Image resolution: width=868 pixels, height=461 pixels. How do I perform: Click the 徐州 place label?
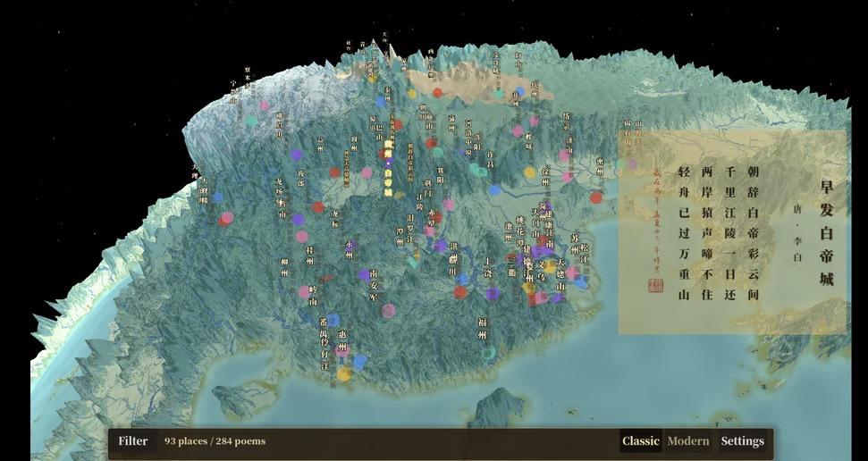(546, 176)
